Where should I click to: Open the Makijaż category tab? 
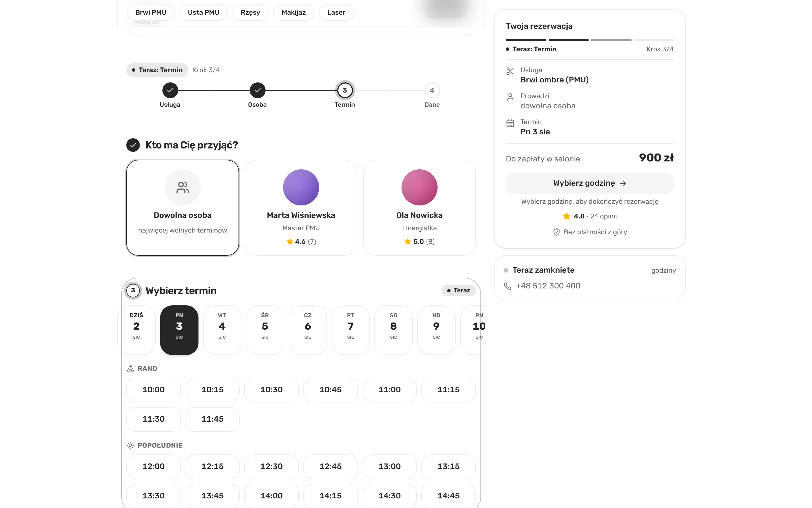tap(294, 12)
